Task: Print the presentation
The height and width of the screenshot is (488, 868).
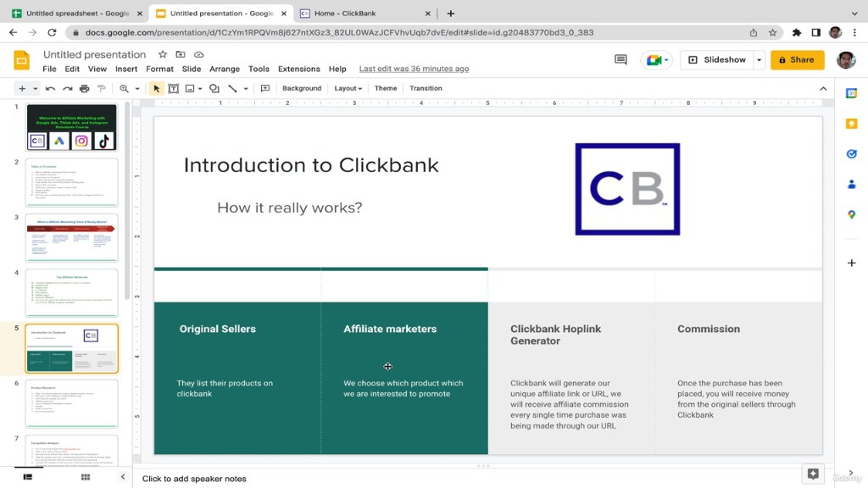Action: pos(84,88)
